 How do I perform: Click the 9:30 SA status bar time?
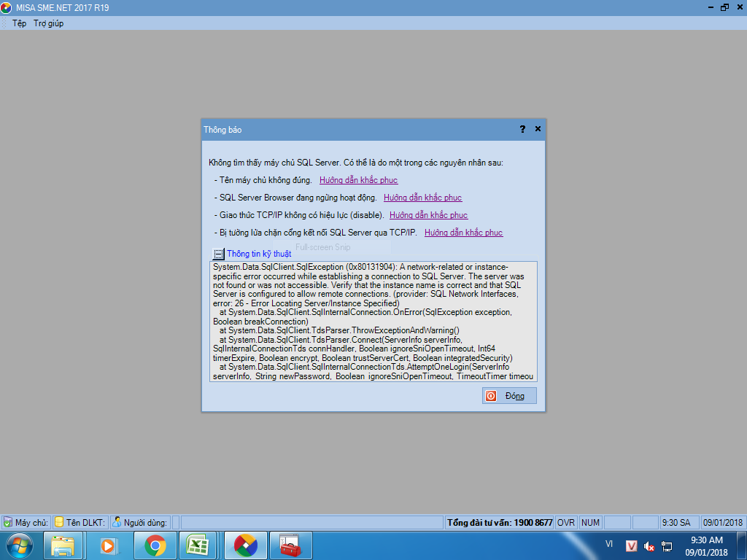tap(676, 522)
